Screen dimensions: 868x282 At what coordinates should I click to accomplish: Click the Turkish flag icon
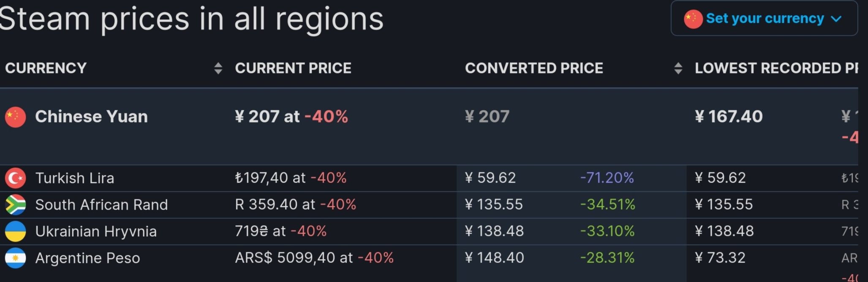click(15, 178)
